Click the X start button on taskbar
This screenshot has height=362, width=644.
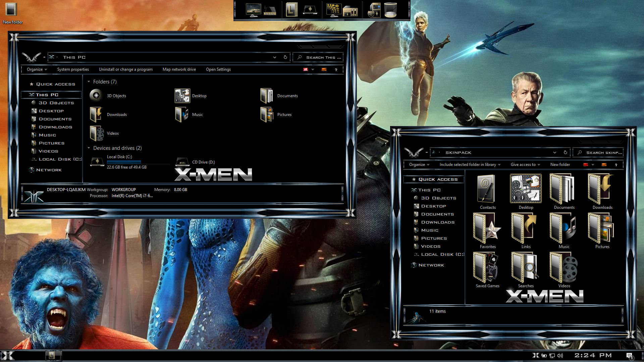point(7,356)
